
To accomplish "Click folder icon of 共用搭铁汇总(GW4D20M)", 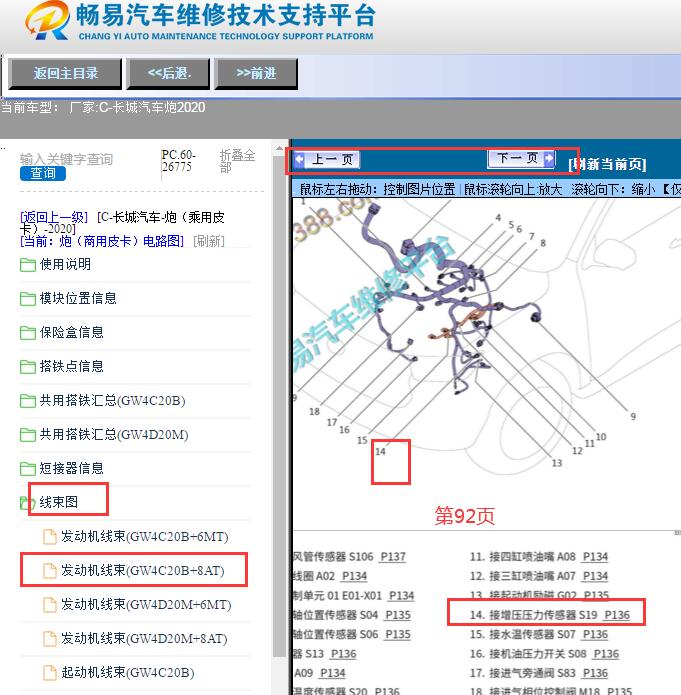I will pyautogui.click(x=27, y=435).
